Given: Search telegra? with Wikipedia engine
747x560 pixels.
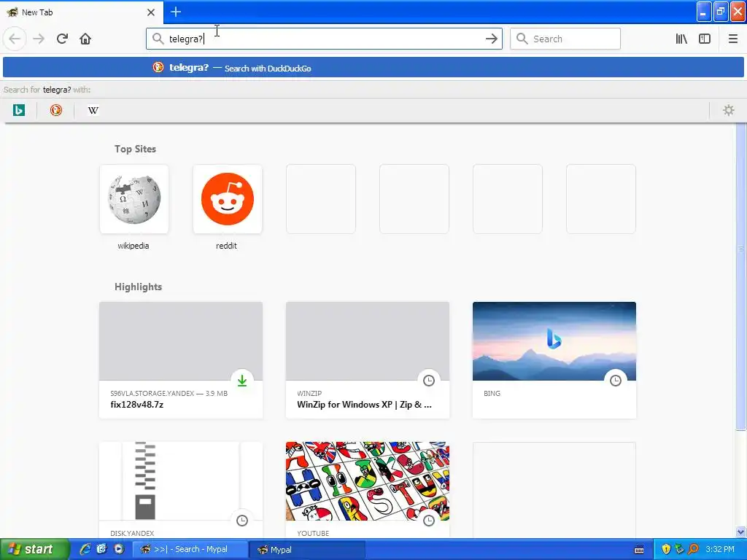Looking at the screenshot, I should coord(93,111).
